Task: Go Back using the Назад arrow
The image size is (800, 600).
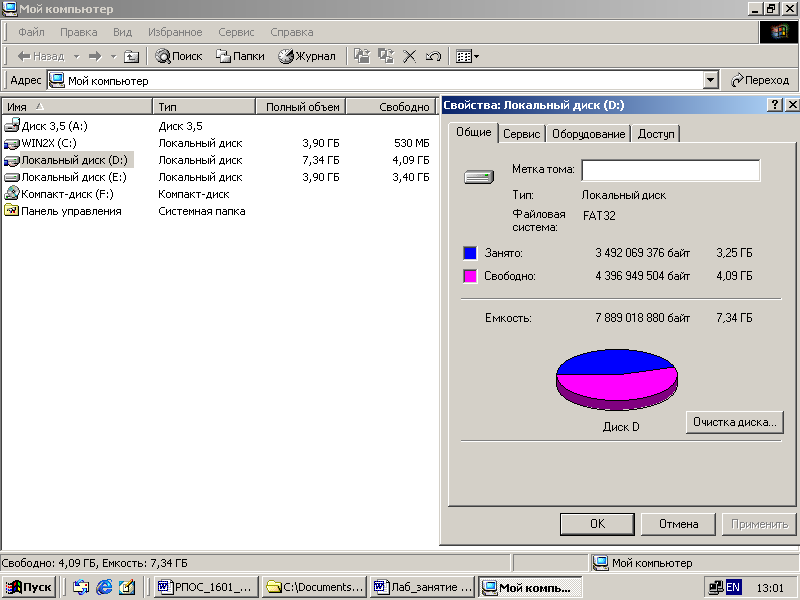Action: [x=41, y=56]
